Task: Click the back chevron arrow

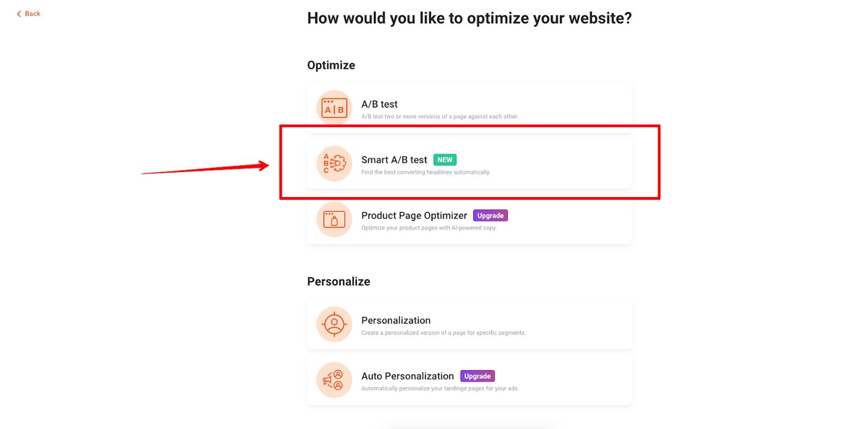Action: click(x=19, y=14)
